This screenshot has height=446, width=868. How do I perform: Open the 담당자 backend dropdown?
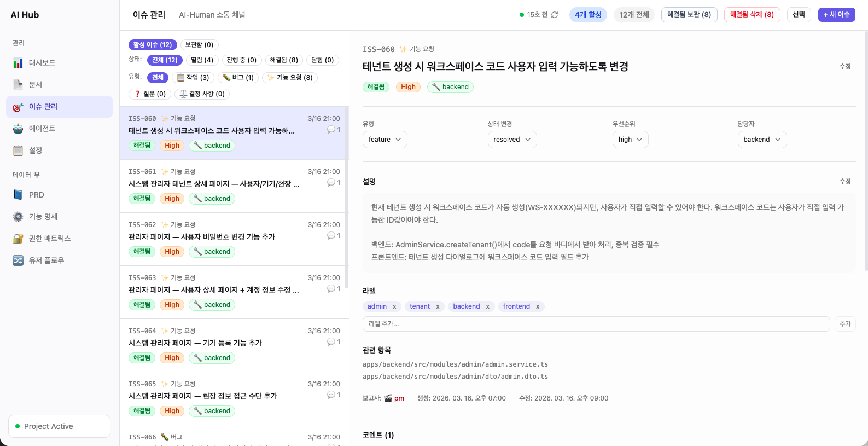[x=762, y=140]
